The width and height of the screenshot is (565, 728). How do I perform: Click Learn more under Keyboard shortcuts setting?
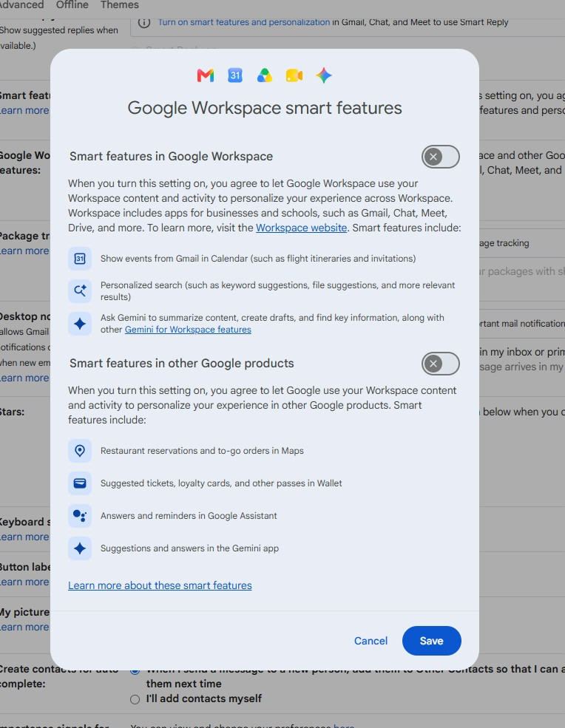pyautogui.click(x=24, y=537)
